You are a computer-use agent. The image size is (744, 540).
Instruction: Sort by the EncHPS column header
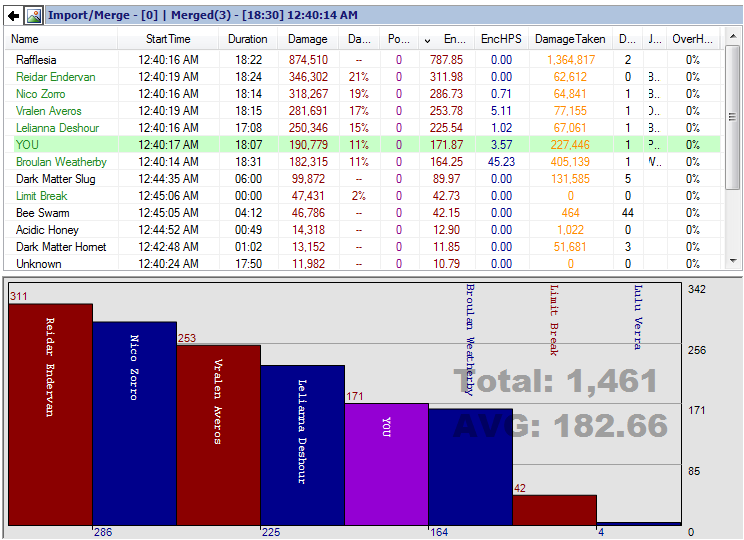(x=501, y=39)
